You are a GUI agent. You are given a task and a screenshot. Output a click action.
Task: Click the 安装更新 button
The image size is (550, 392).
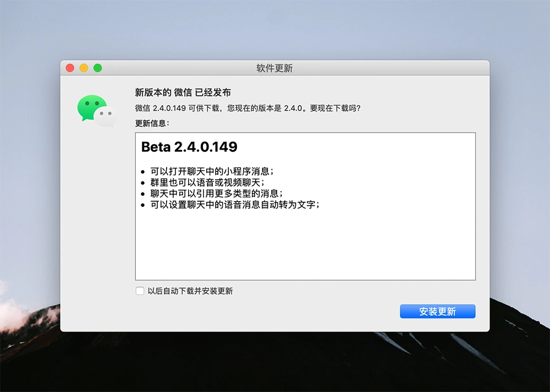(437, 311)
